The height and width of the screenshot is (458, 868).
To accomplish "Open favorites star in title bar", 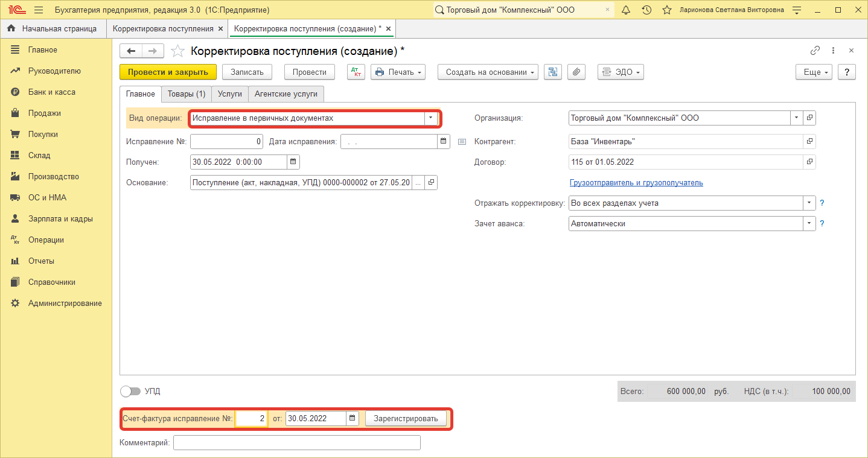I will pyautogui.click(x=667, y=10).
